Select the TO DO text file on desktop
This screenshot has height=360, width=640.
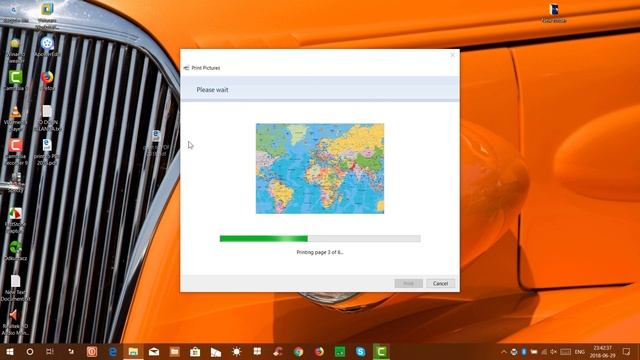tap(47, 118)
